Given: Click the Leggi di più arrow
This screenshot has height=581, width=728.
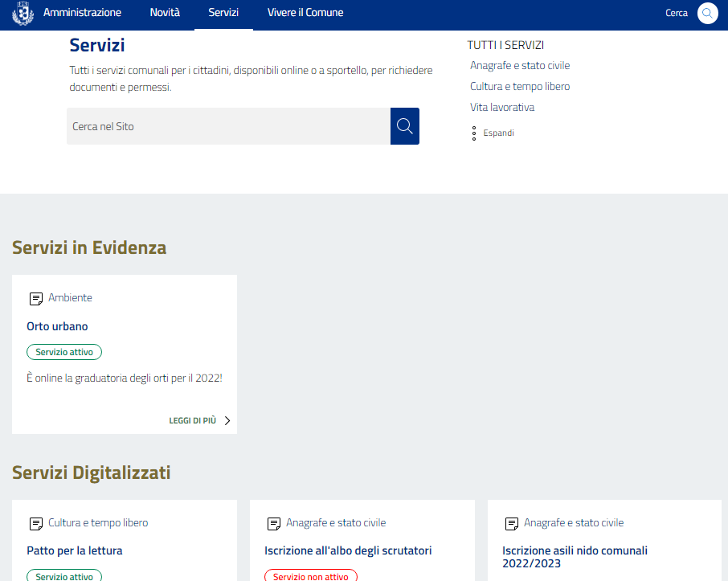Looking at the screenshot, I should pyautogui.click(x=227, y=420).
